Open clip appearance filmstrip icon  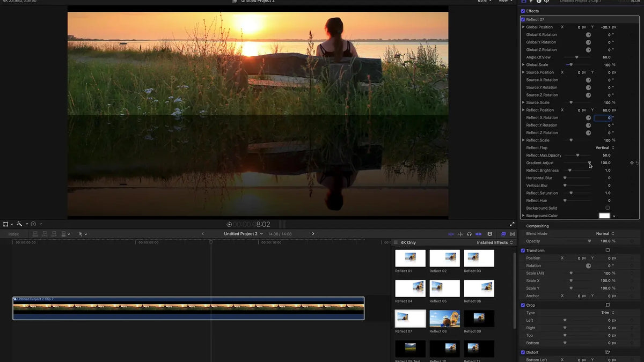[491, 234]
